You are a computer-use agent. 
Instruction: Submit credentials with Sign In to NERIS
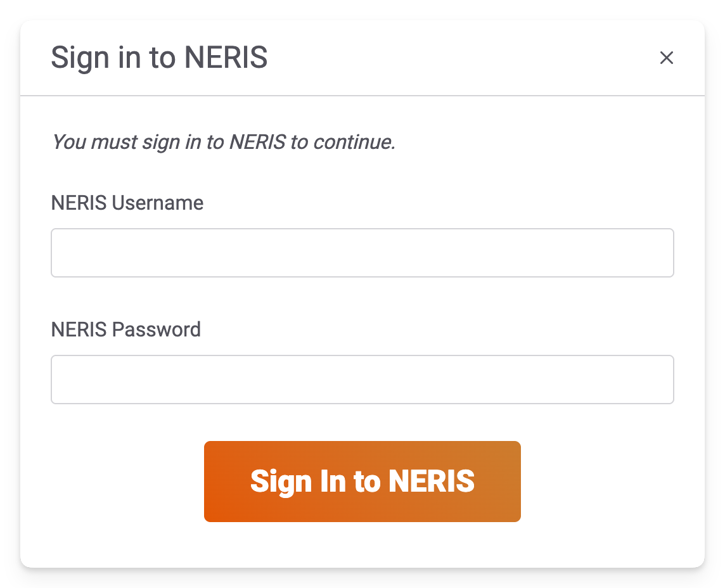[x=362, y=482]
